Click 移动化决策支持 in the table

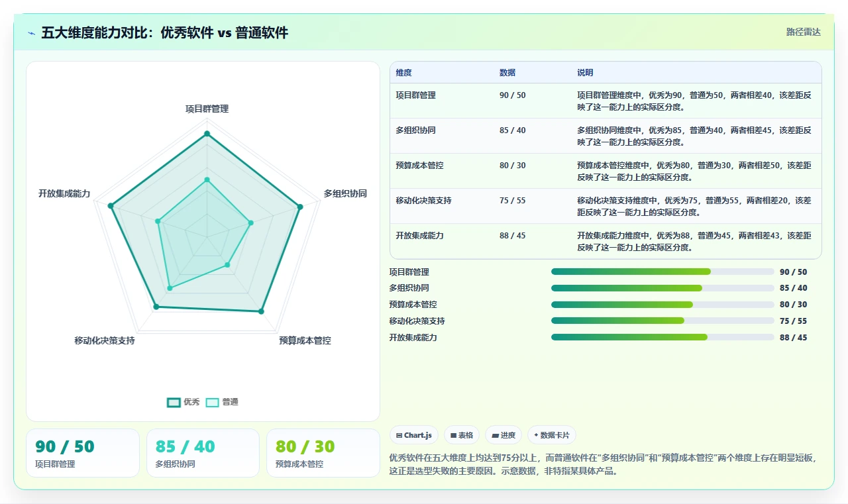[424, 201]
